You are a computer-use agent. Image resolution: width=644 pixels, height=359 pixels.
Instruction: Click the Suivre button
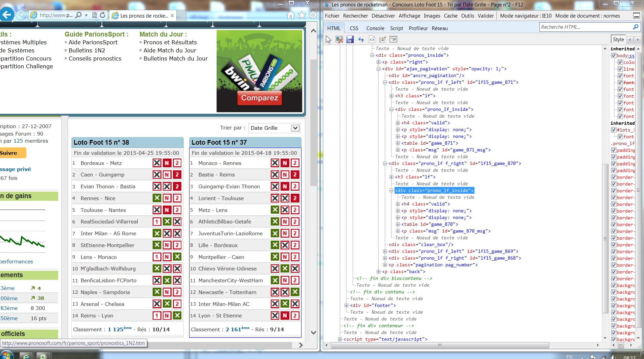click(x=12, y=153)
